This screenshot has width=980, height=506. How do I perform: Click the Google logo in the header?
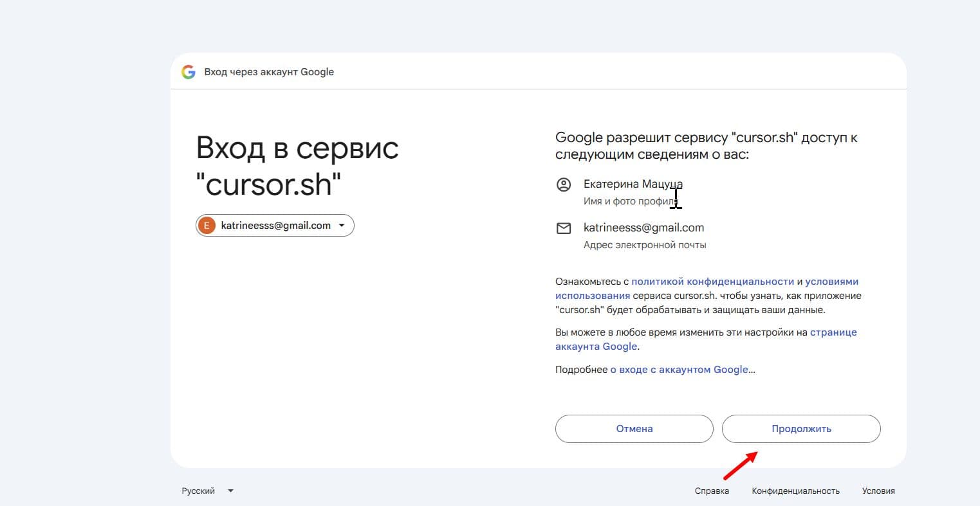coord(189,72)
